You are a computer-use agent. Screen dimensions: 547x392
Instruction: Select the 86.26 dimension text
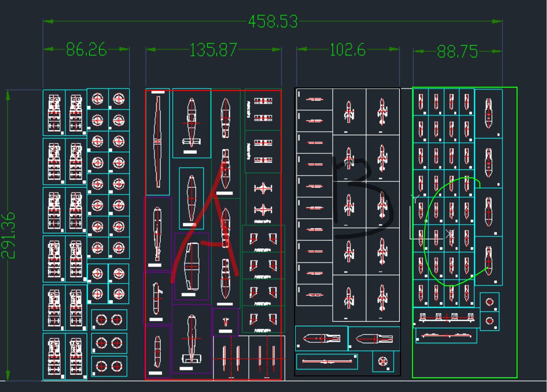pos(86,49)
